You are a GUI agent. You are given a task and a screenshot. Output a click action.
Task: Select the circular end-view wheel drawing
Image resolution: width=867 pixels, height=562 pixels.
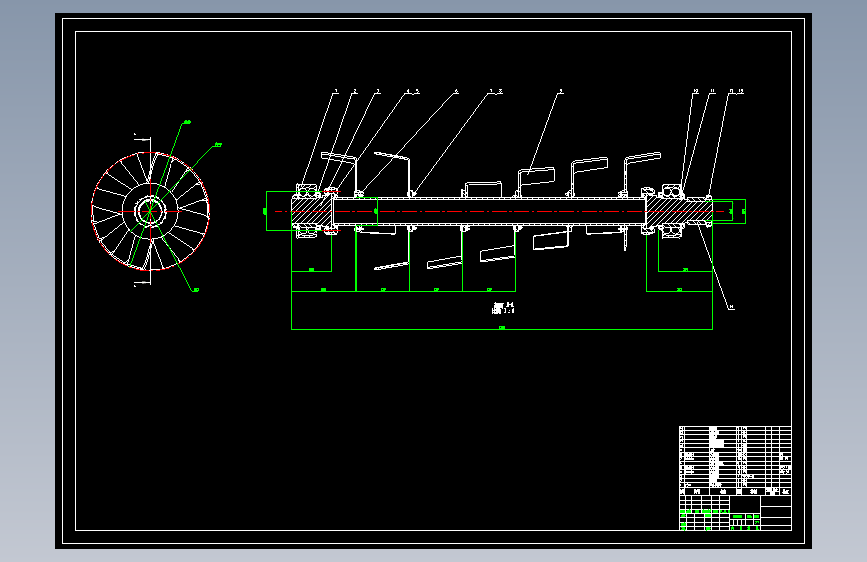click(x=150, y=211)
